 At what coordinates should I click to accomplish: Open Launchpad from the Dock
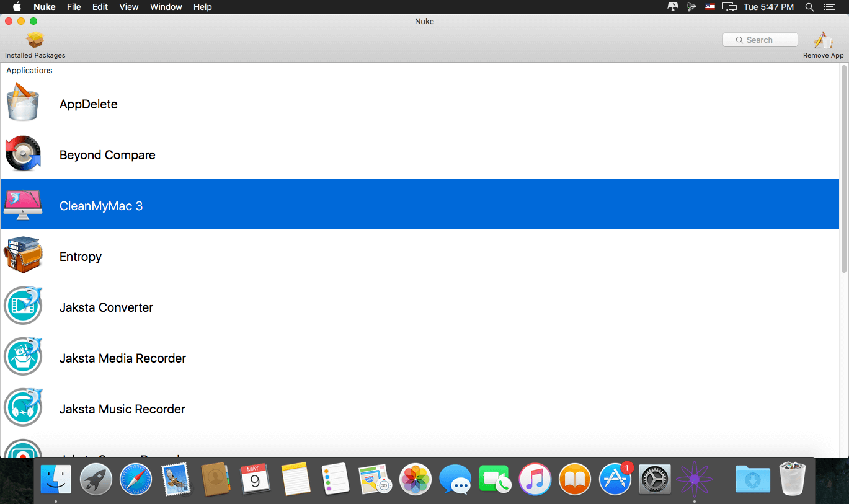(96, 479)
